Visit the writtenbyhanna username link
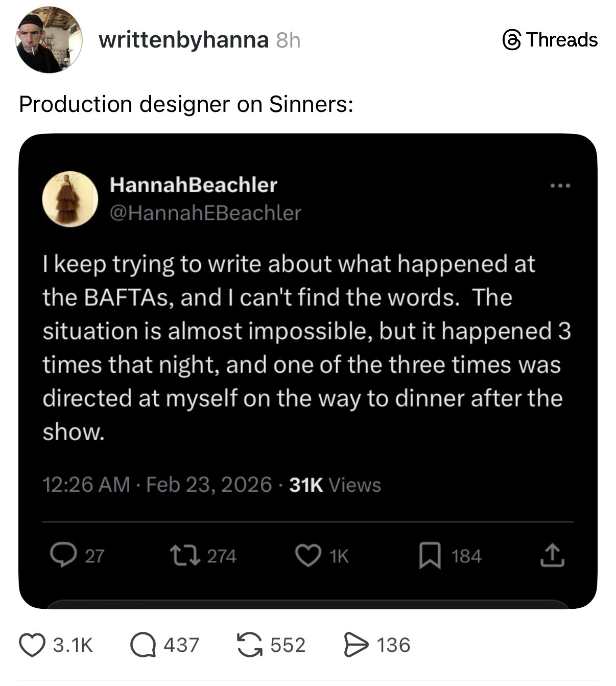616x686 pixels. pos(183,40)
